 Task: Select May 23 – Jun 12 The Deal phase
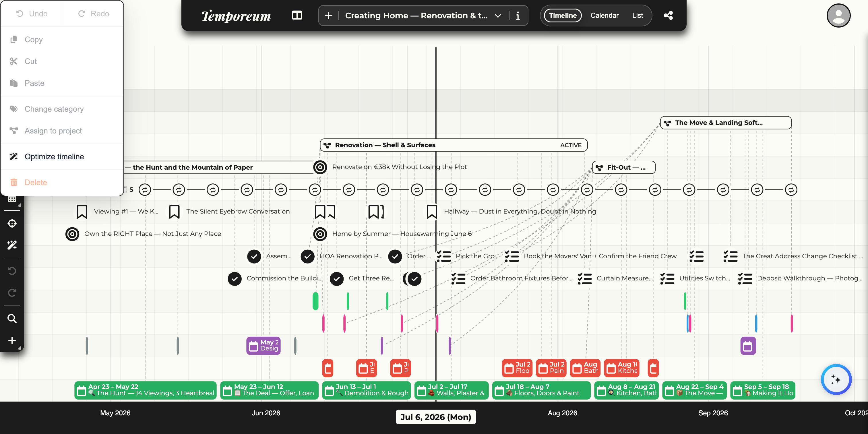(x=269, y=390)
